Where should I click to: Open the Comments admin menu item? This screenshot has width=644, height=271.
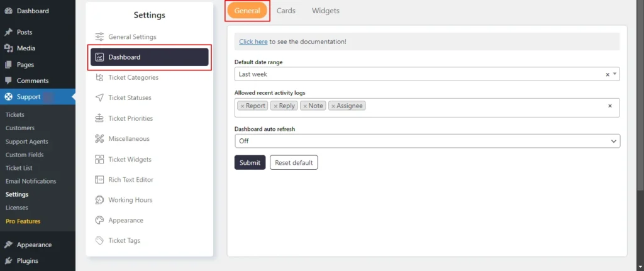(38, 80)
